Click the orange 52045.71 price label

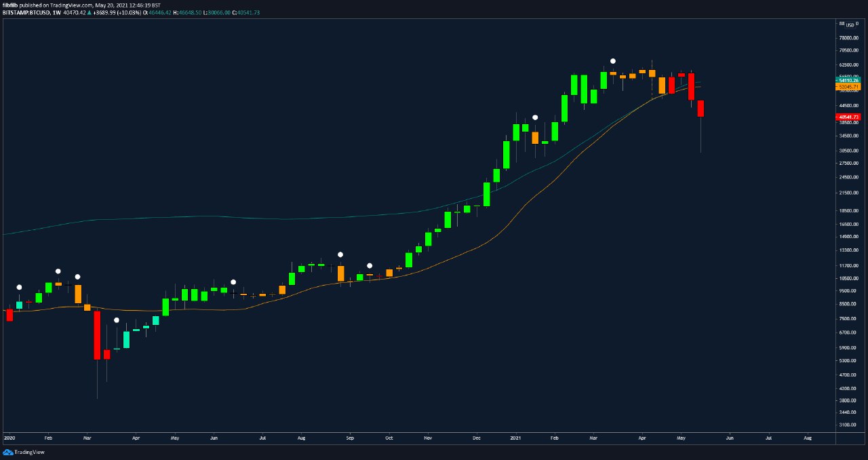click(848, 87)
